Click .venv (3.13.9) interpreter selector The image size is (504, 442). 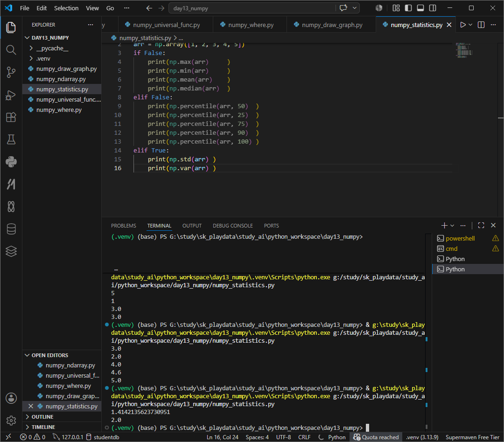coord(422,437)
